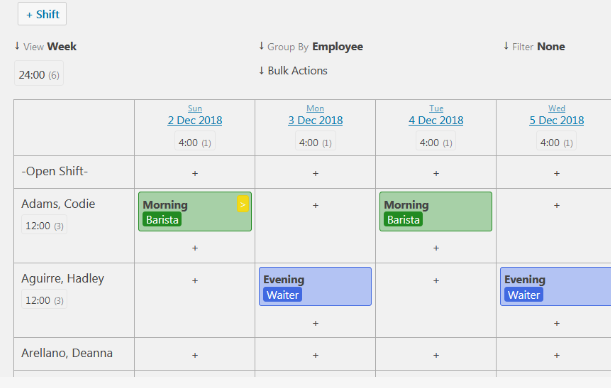
Task: Add second shift below Codie's Tuesday Morning shift
Action: [x=436, y=248]
